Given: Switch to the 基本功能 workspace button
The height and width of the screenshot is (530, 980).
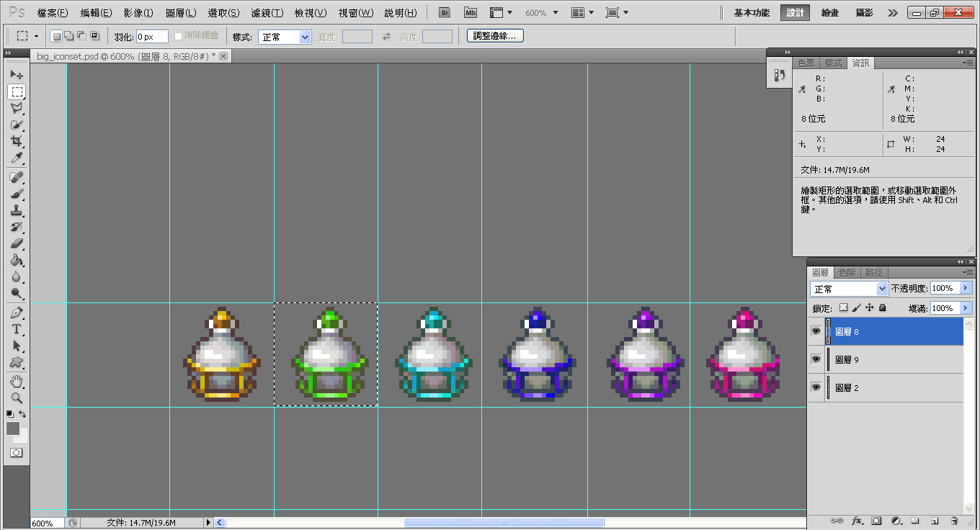Looking at the screenshot, I should tap(752, 13).
